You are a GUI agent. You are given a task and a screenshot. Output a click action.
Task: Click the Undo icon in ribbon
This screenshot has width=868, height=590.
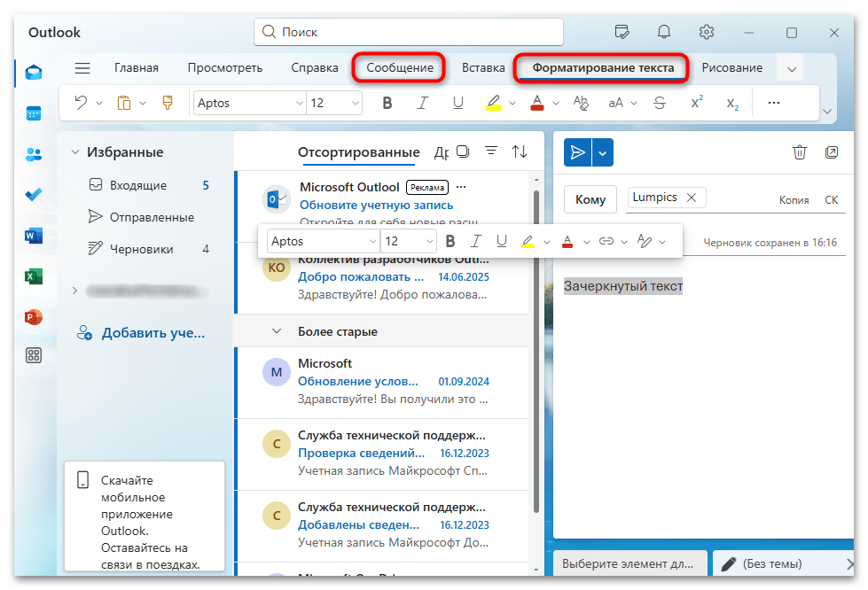click(82, 103)
